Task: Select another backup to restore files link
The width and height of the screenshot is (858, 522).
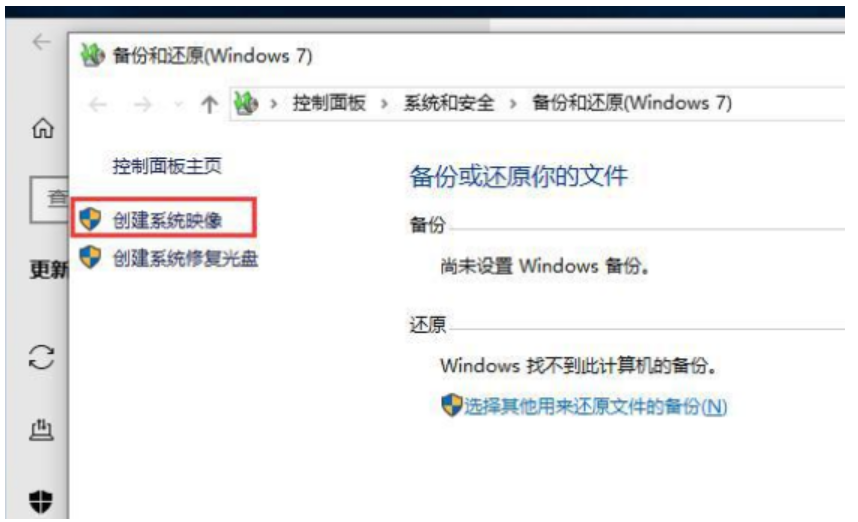Action: pos(595,406)
